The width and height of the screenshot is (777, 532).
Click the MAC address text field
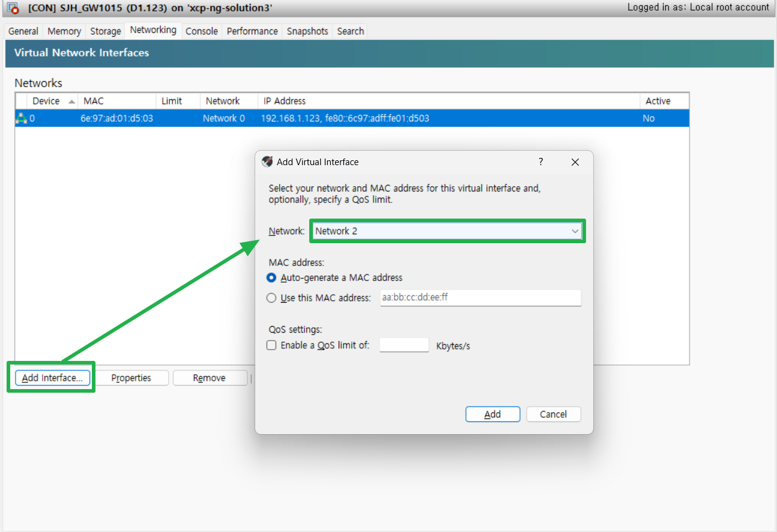pos(480,298)
